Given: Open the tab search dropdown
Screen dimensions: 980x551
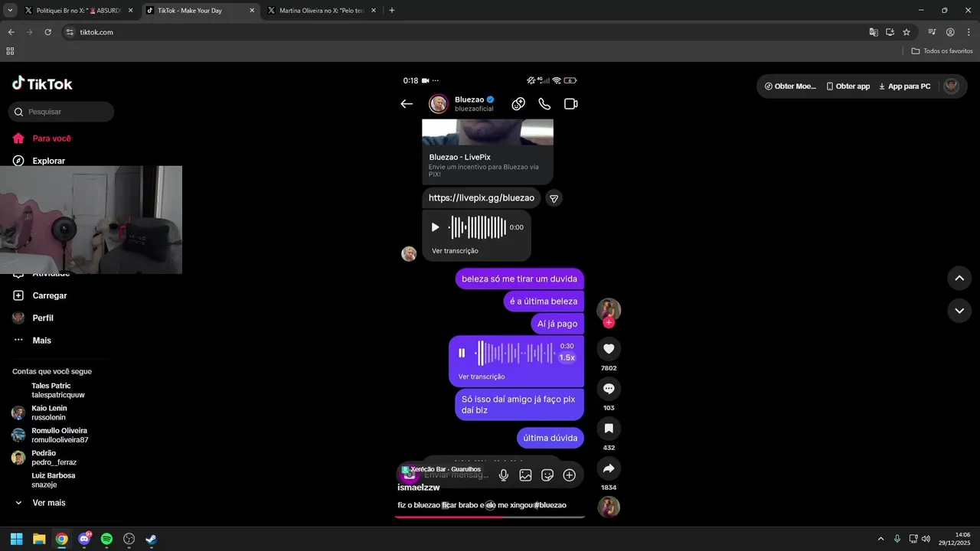Looking at the screenshot, I should 10,11.
